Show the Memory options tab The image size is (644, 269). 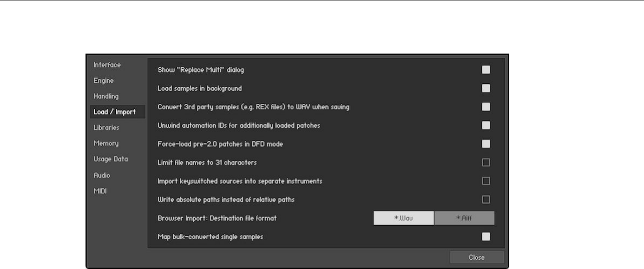tap(106, 143)
